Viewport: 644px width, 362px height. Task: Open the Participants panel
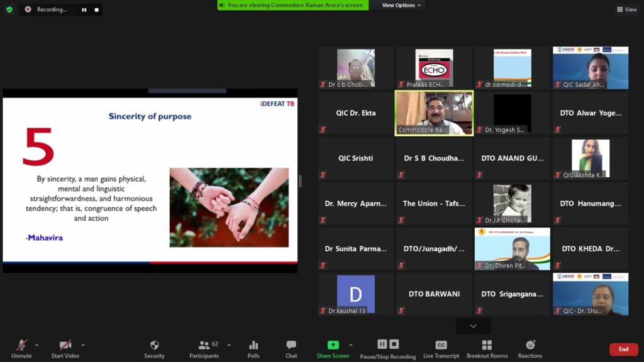[x=204, y=349]
